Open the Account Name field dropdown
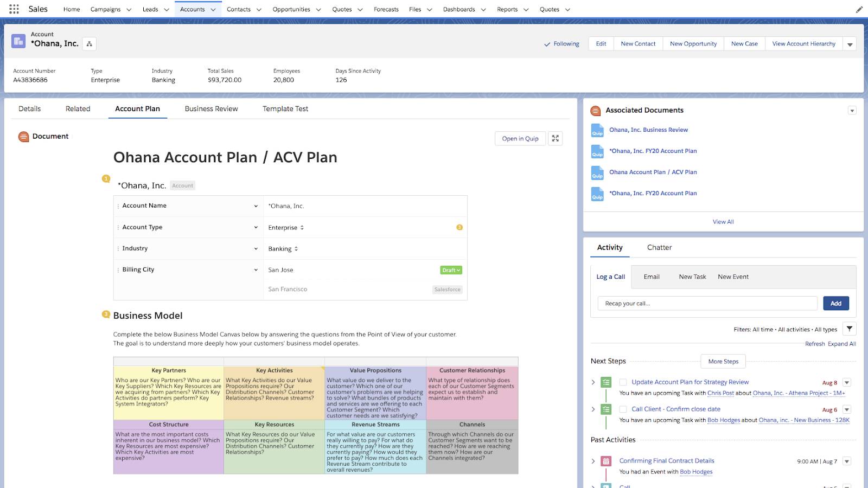The width and height of the screenshot is (868, 488). tap(256, 206)
